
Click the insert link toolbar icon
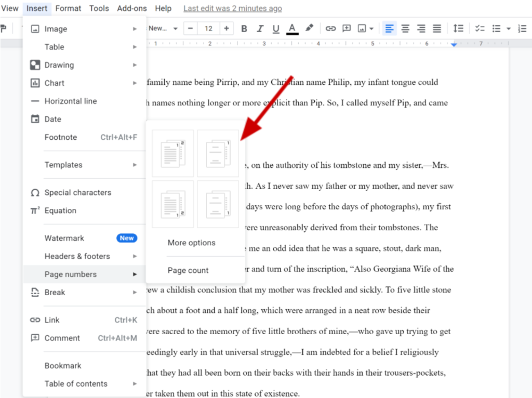[x=330, y=29]
